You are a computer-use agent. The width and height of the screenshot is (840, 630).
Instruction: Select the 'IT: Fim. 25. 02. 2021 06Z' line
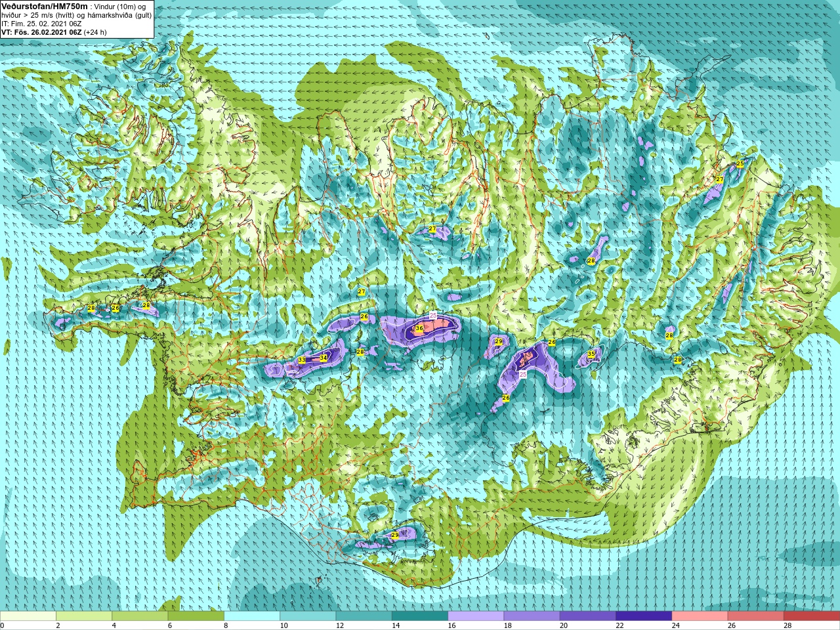(41, 24)
